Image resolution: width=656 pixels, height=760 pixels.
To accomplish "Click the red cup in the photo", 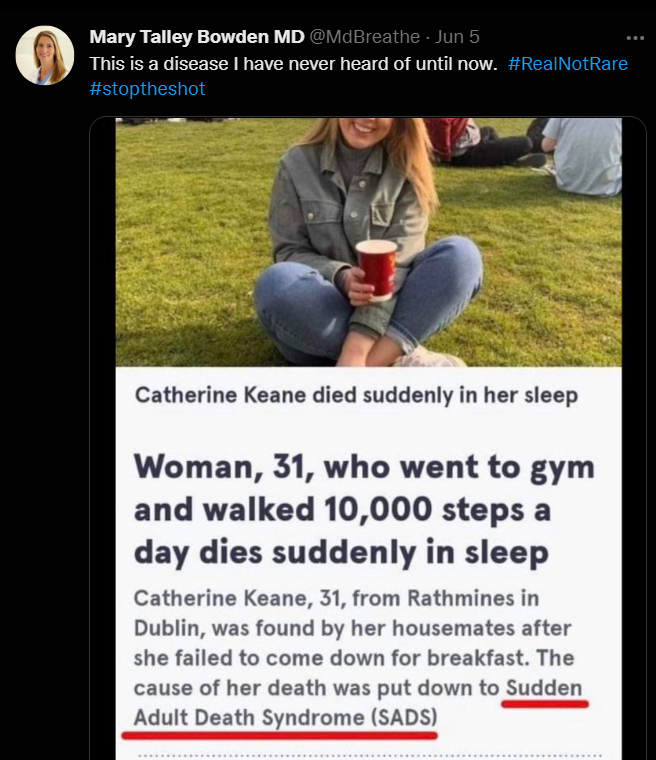I will point(376,268).
